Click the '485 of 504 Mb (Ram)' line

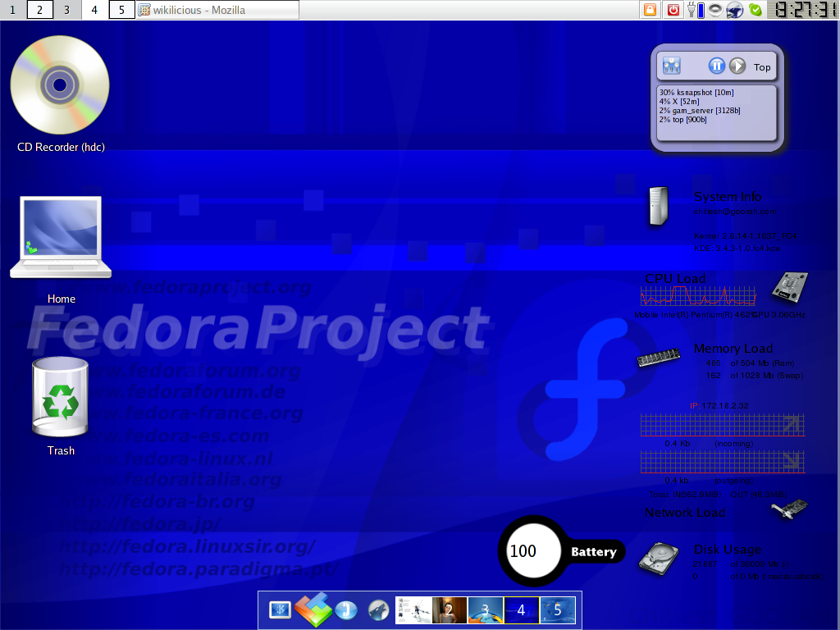(x=750, y=363)
